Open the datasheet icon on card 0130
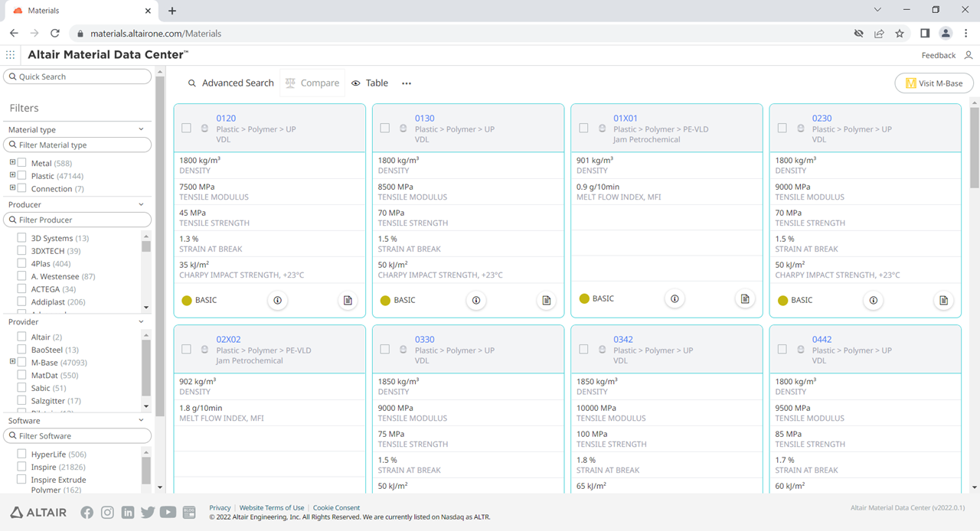 pyautogui.click(x=546, y=301)
